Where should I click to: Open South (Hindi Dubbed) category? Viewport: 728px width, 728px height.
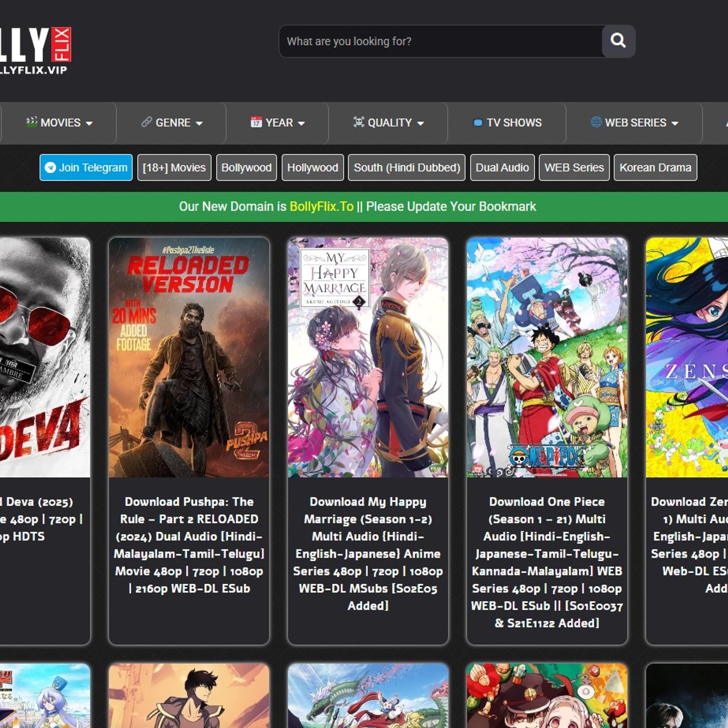pyautogui.click(x=407, y=167)
